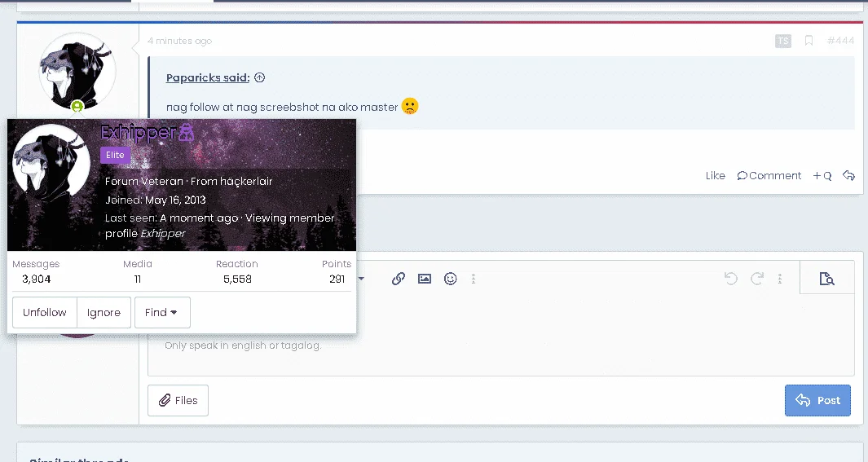Click the 'Joined: May 16, 2013' text
The height and width of the screenshot is (462, 868).
click(156, 200)
